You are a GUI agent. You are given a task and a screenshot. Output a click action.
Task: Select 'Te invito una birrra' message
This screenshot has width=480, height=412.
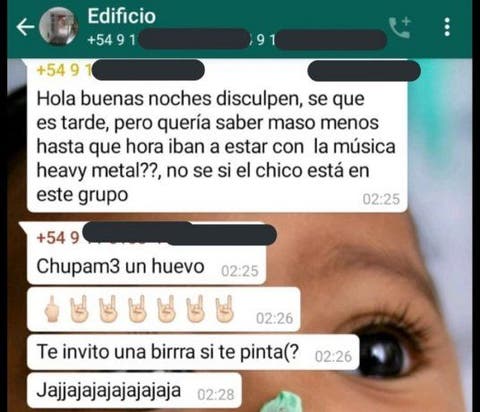coord(193,352)
